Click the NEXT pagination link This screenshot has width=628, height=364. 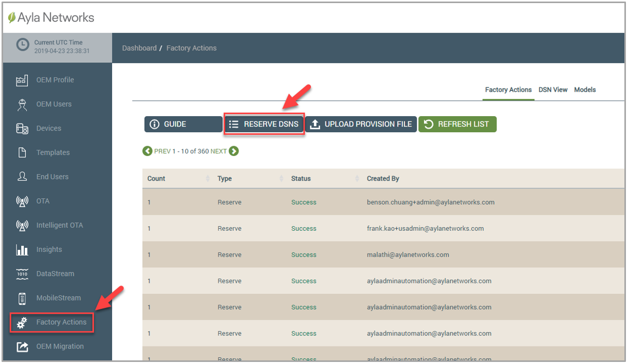(218, 151)
